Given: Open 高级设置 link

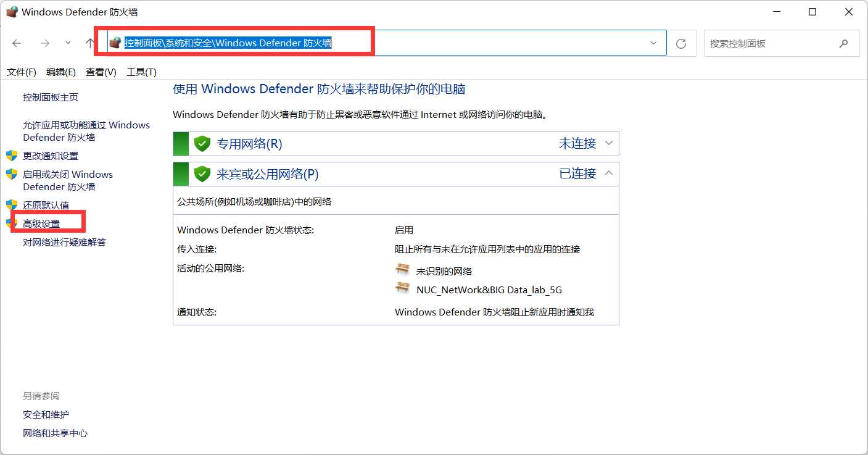Looking at the screenshot, I should coord(41,223).
